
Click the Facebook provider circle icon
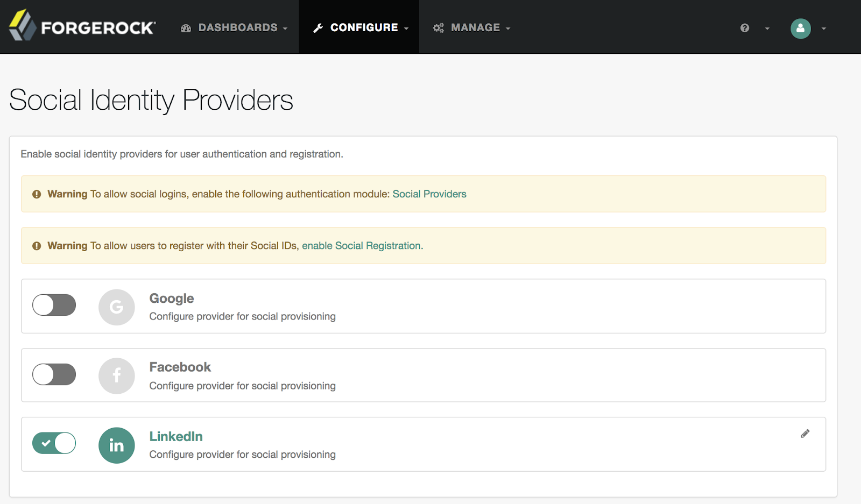click(x=116, y=376)
